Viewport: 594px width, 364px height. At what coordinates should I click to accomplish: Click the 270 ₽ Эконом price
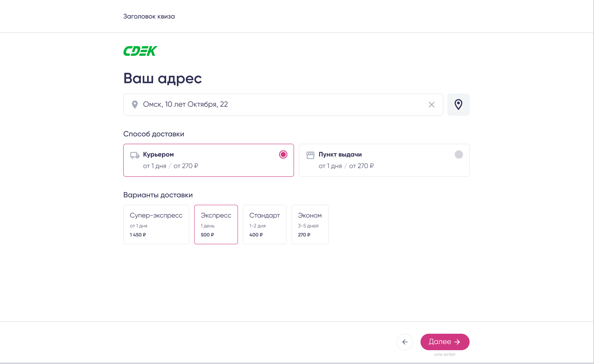(304, 235)
